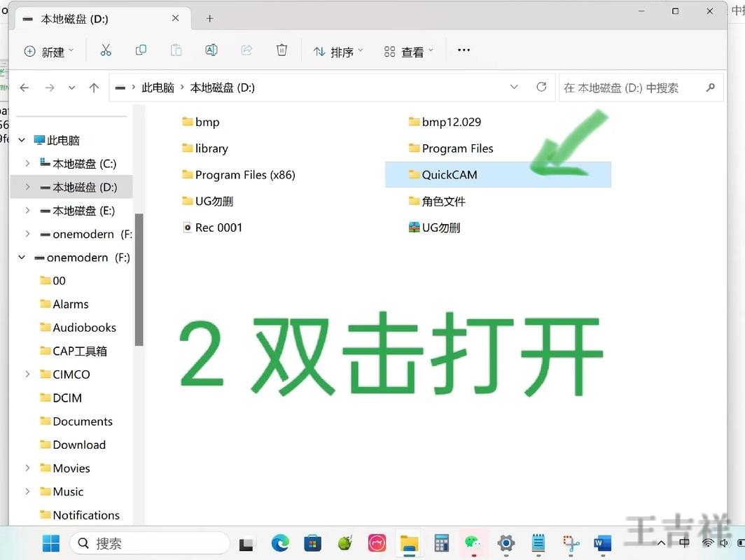The image size is (745, 560).
Task: Click the Share icon in the toolbar
Action: click(246, 50)
